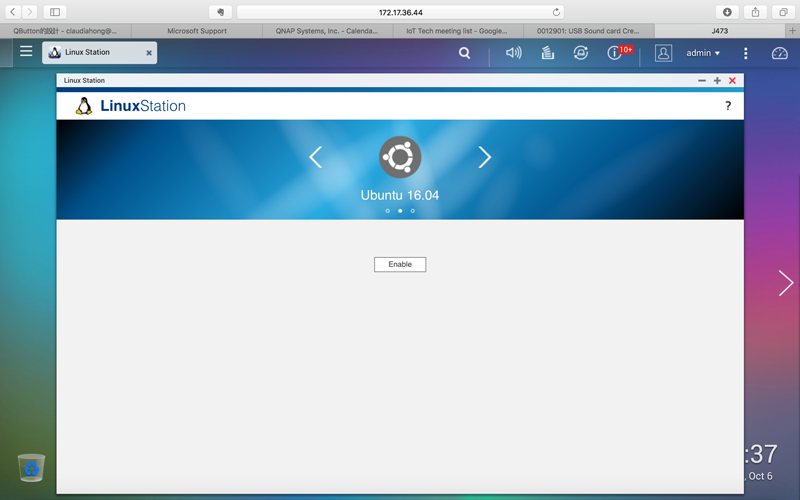
Task: Open the three-dot more options menu
Action: coord(745,53)
